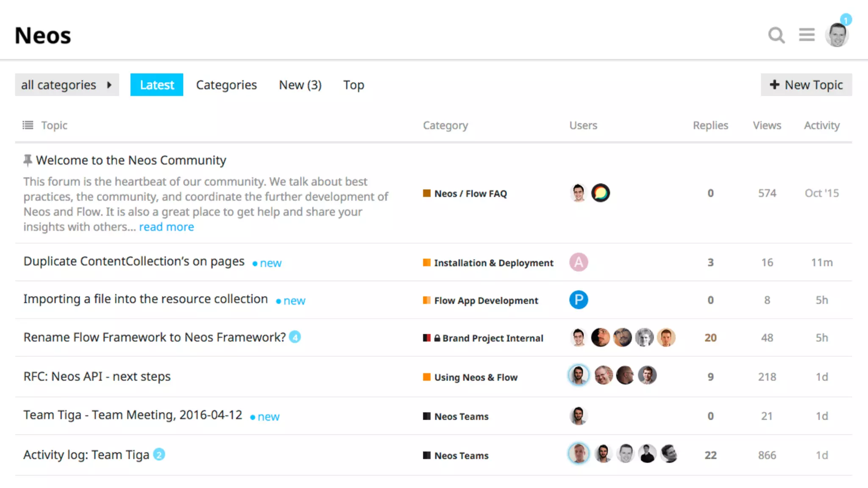Select the Top tab

point(353,85)
